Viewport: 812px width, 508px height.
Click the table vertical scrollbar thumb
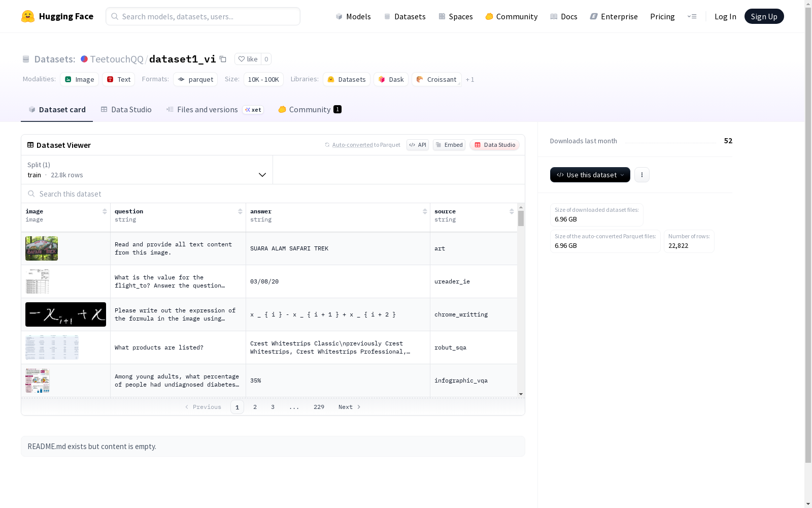(x=521, y=218)
